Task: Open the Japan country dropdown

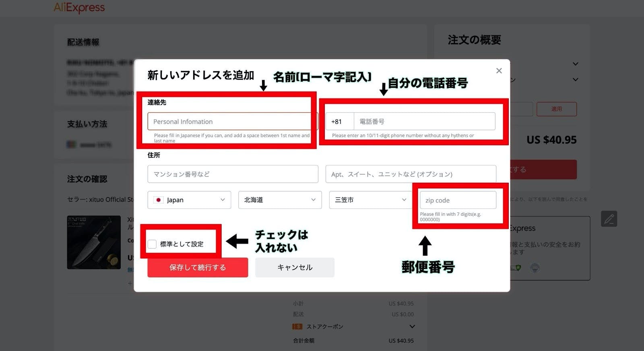Action: point(189,200)
